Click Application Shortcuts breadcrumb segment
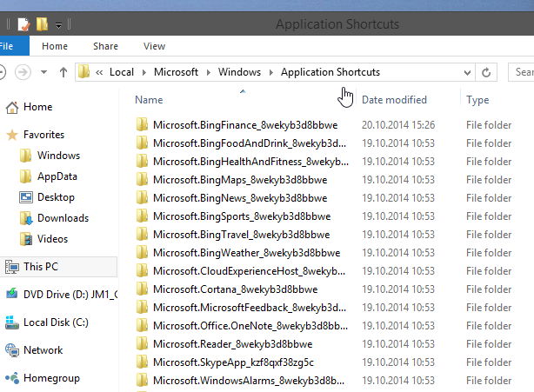The height and width of the screenshot is (392, 534). click(x=330, y=72)
